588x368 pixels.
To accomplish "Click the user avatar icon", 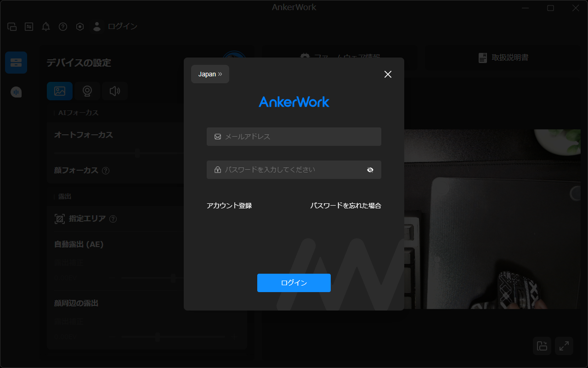I will [x=96, y=27].
